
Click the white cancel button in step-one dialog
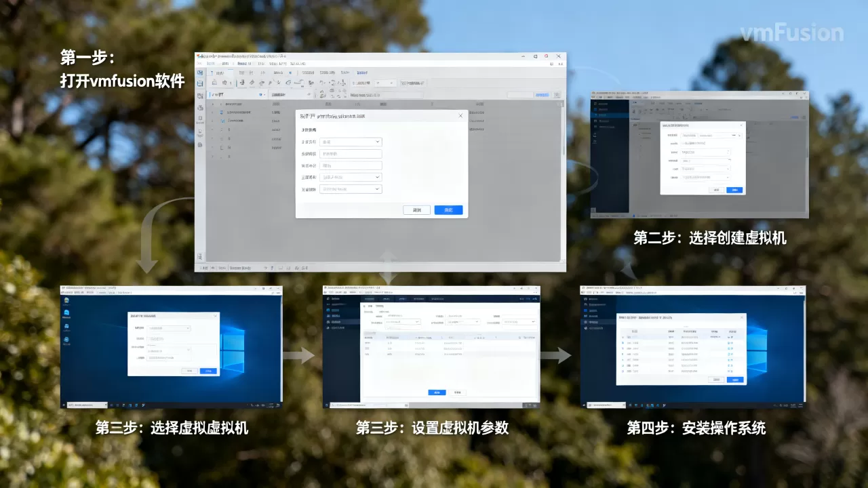pos(417,210)
